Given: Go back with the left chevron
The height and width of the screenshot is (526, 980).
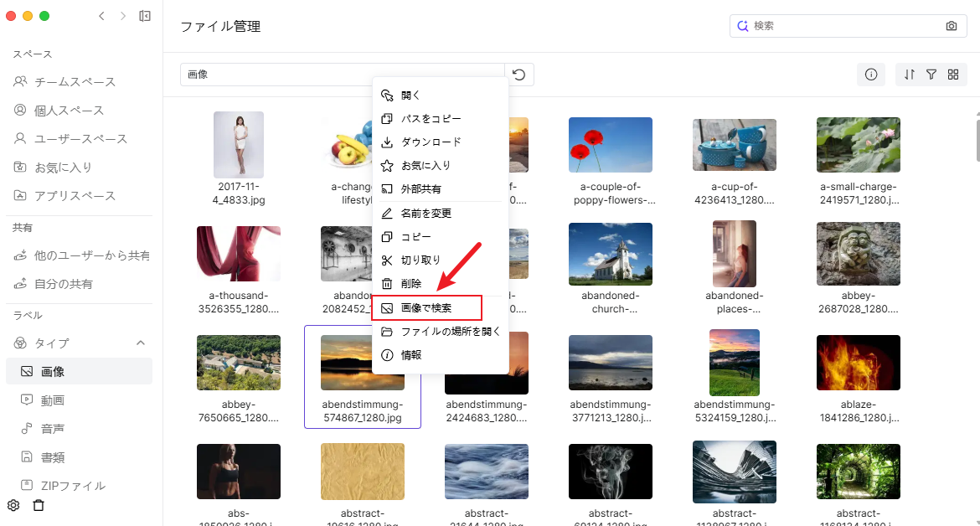Looking at the screenshot, I should [x=101, y=16].
